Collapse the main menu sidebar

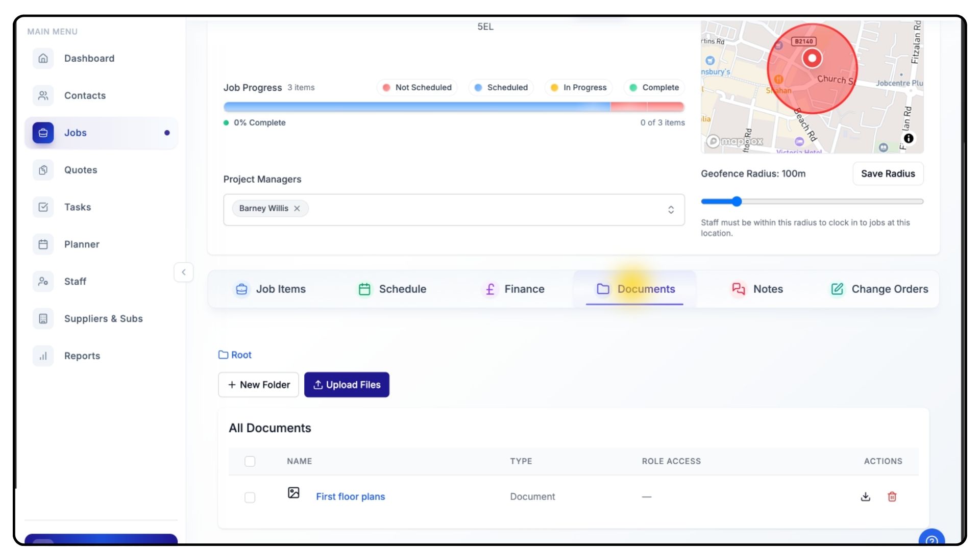pyautogui.click(x=184, y=272)
